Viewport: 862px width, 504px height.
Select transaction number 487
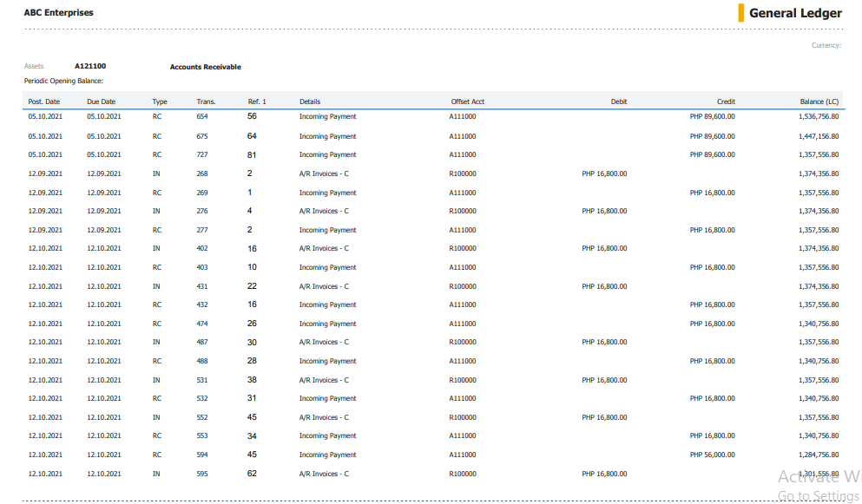point(202,342)
